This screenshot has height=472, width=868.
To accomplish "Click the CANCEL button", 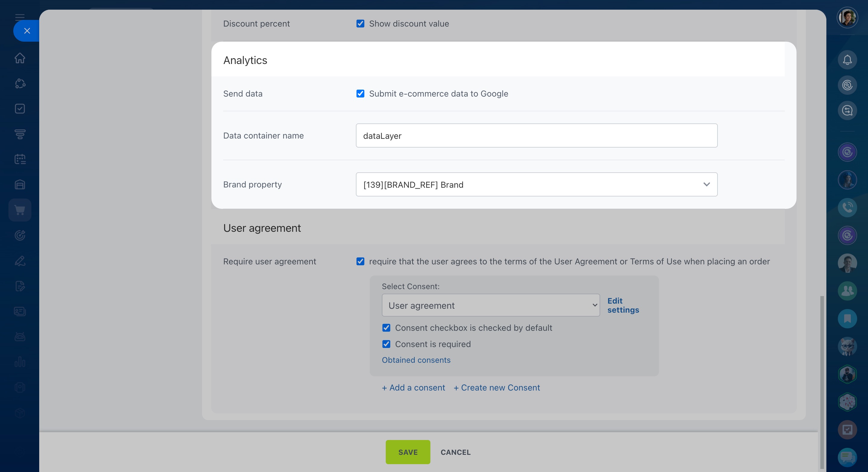I will coord(455,452).
